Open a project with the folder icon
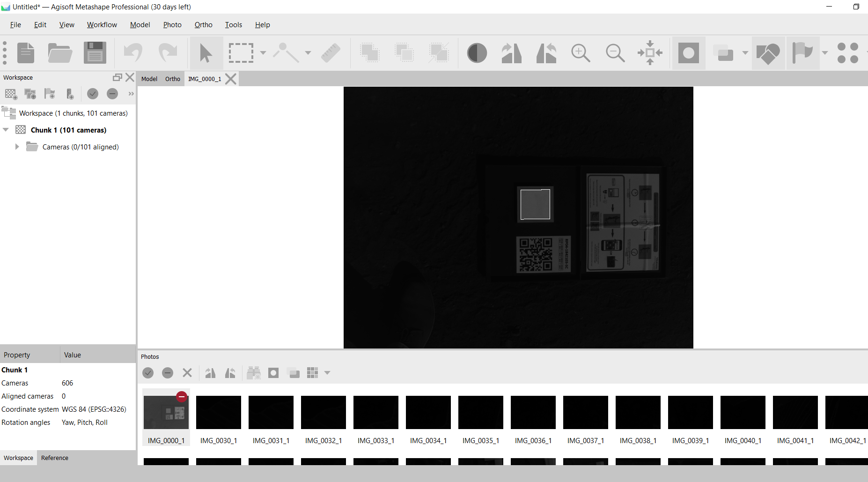Screen dimensions: 868x482 (x=60, y=52)
